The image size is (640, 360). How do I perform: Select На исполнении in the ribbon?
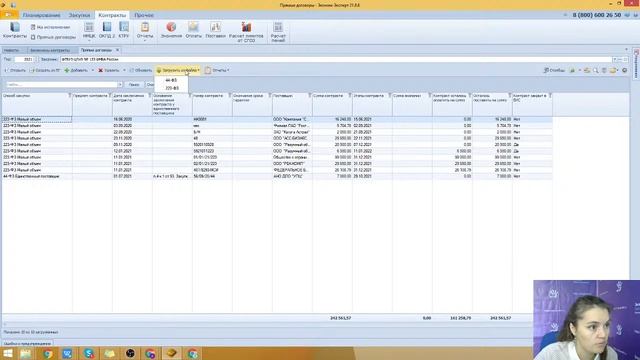click(x=50, y=27)
